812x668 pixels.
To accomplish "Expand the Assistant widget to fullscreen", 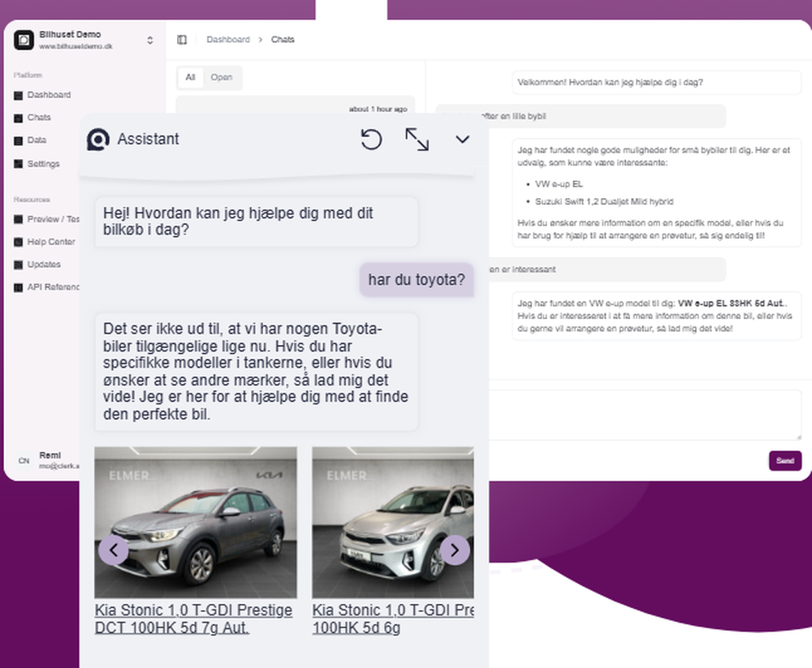I will pos(417,140).
